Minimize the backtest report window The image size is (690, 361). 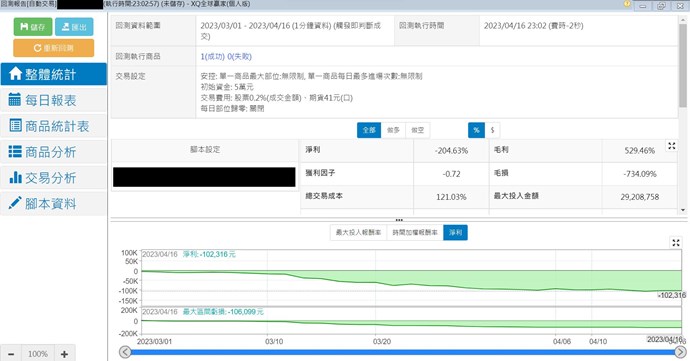pos(643,5)
